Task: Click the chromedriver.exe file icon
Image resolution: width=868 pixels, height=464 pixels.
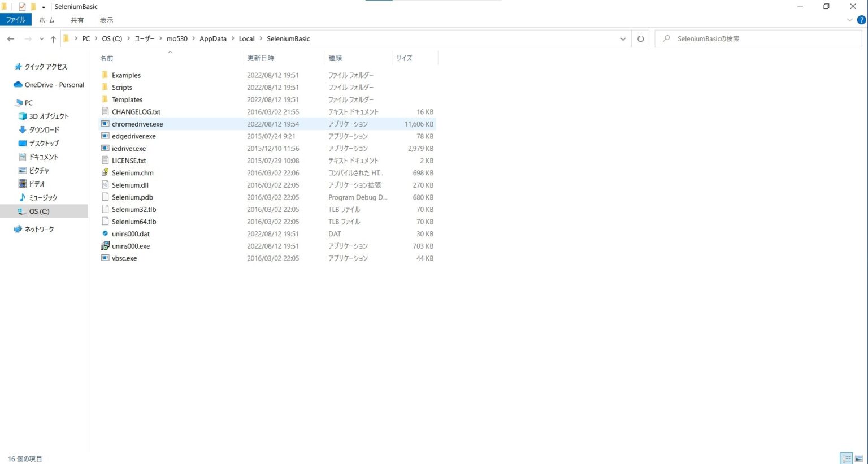Action: click(105, 124)
